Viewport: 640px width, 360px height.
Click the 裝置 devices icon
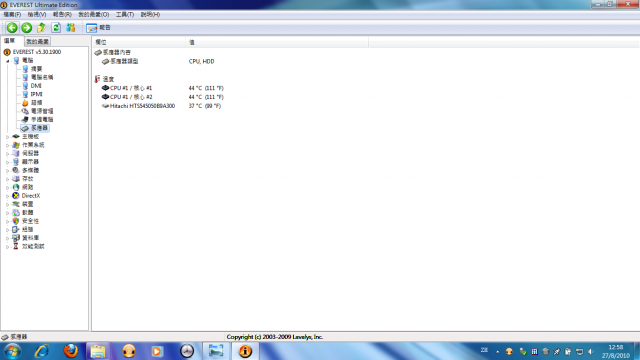tap(16, 204)
